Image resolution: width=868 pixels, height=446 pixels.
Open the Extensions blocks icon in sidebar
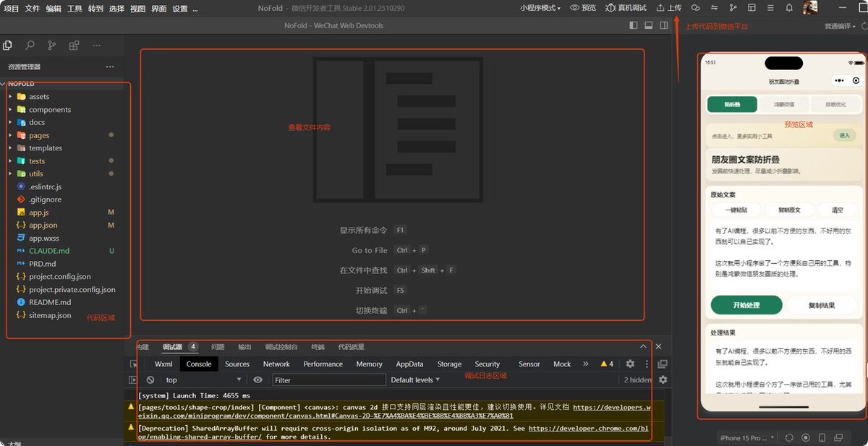74,45
